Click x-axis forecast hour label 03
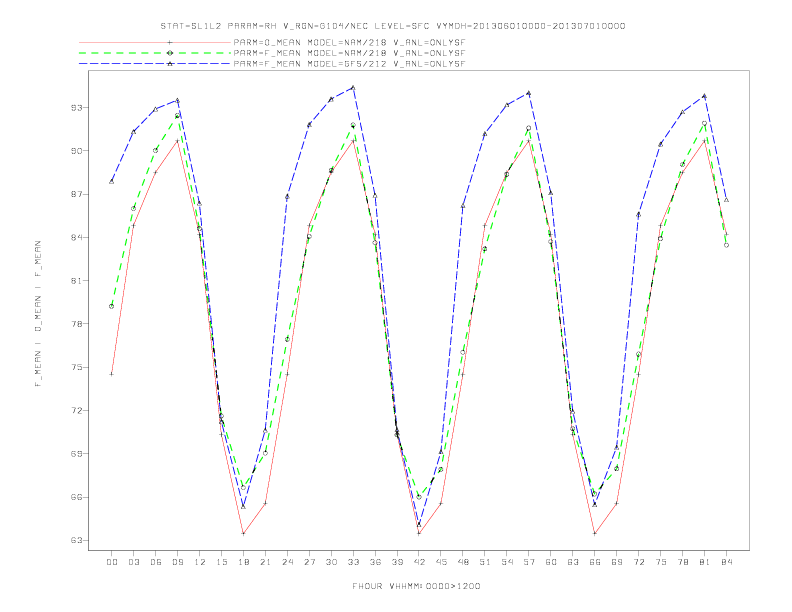This screenshot has width=792, height=612. pyautogui.click(x=134, y=562)
